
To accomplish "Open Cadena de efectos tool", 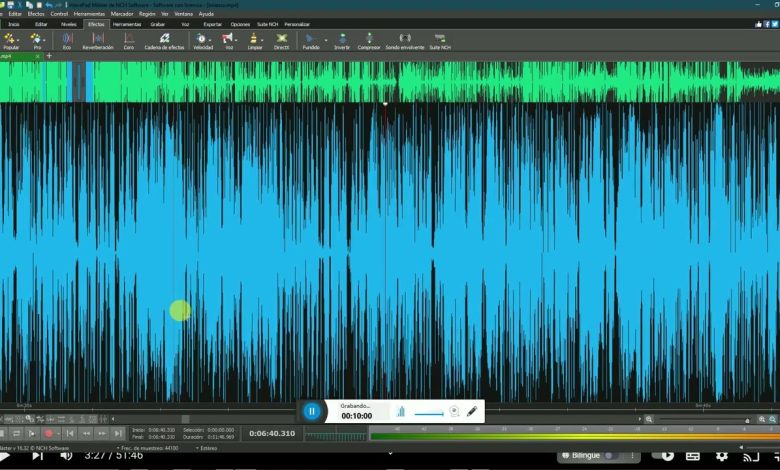I will (164, 41).
